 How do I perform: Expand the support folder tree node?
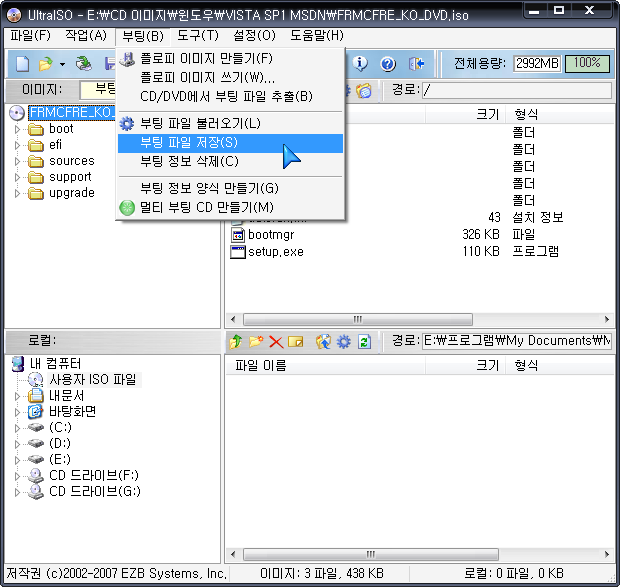pyautogui.click(x=17, y=177)
